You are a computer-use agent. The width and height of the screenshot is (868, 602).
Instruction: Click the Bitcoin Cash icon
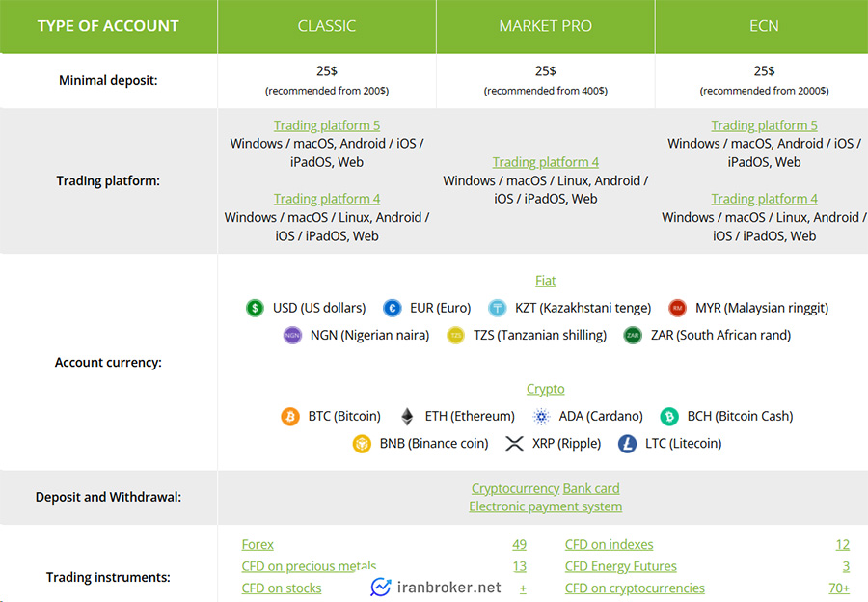point(669,416)
